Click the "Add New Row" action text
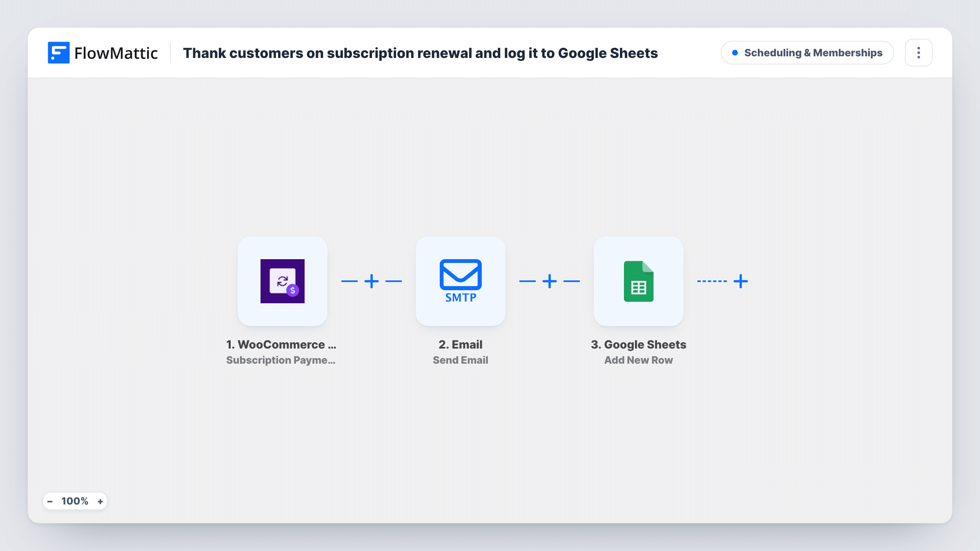 point(639,360)
